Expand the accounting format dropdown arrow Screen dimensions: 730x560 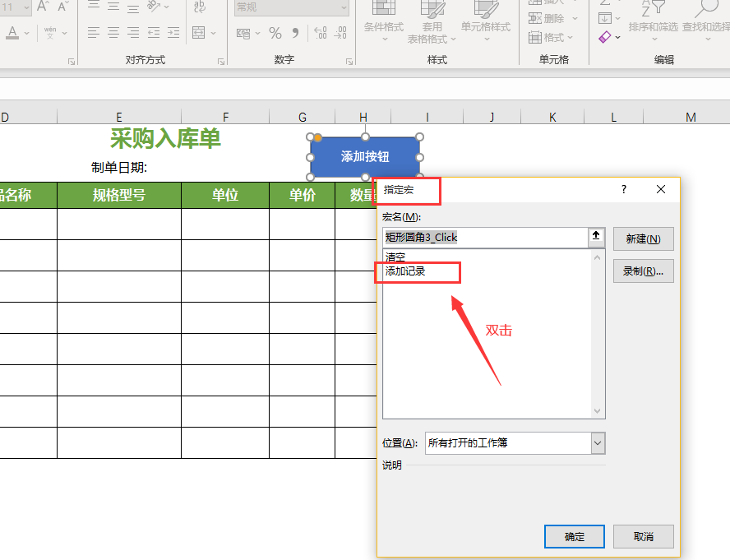257,34
